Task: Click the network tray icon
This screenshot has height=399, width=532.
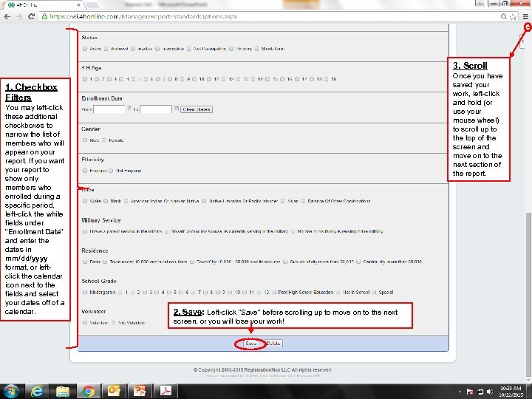Action: coord(480,392)
